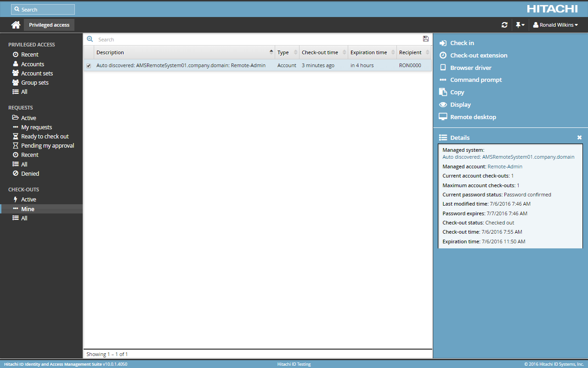Open Pending my approval under Requests

(x=47, y=145)
